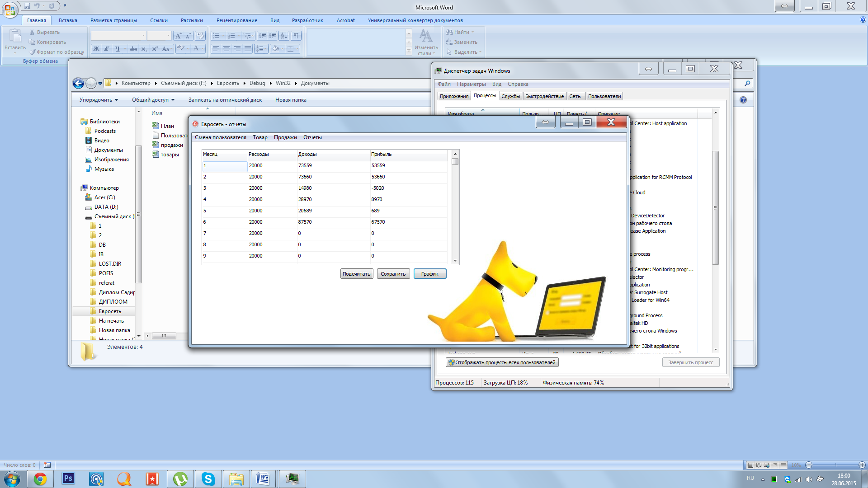Open Товар menu in Евросеть window
This screenshot has height=488, width=868.
(260, 137)
